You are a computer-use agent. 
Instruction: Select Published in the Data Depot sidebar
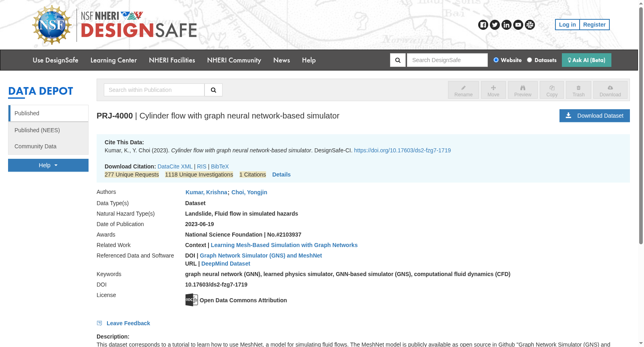(48, 113)
